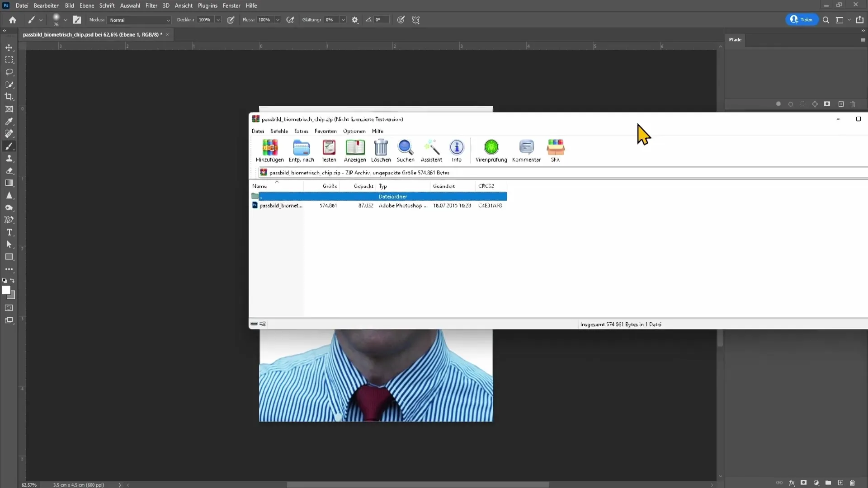This screenshot has width=868, height=488.
Task: Select the Rectangular Marquee tool
Action: [x=9, y=60]
